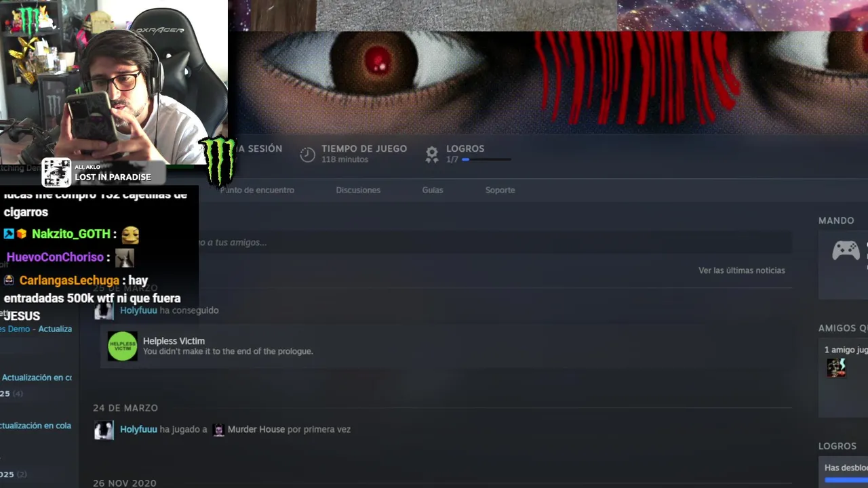Screen dimensions: 868x488
Task: Switch to the Discusiones tab
Action: [x=358, y=190]
